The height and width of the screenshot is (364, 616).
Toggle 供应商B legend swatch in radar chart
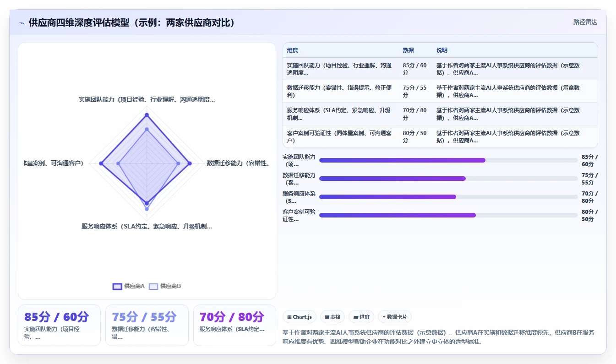(x=153, y=286)
